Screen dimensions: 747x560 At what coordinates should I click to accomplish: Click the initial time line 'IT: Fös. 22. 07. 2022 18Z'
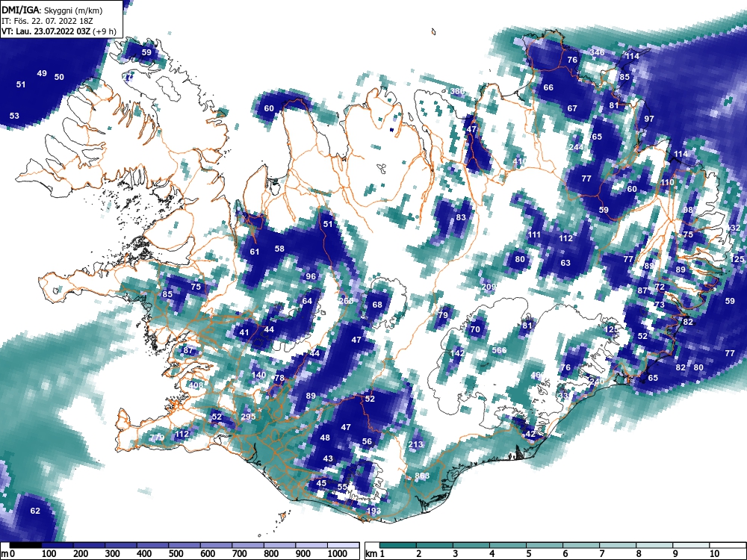click(46, 21)
